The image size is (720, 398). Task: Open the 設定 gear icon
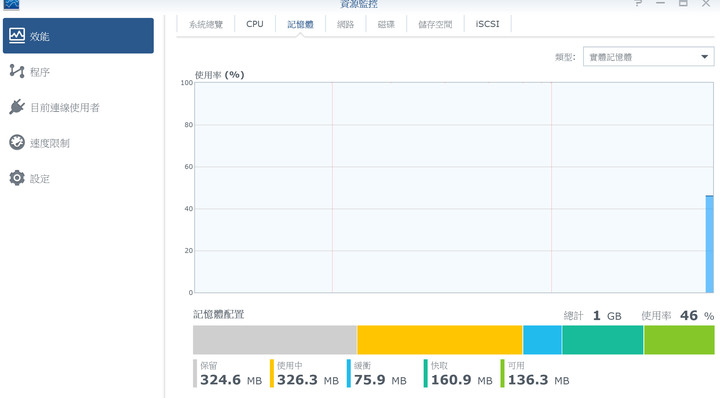click(17, 178)
